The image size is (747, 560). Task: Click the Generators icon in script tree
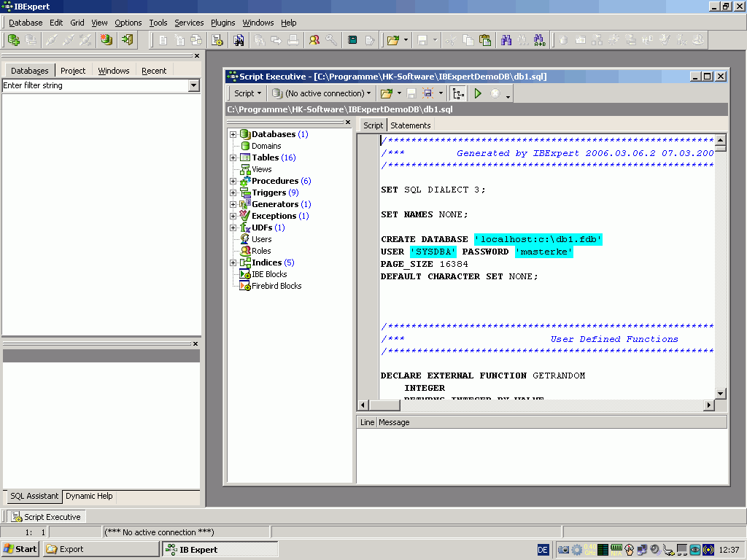[x=245, y=204]
